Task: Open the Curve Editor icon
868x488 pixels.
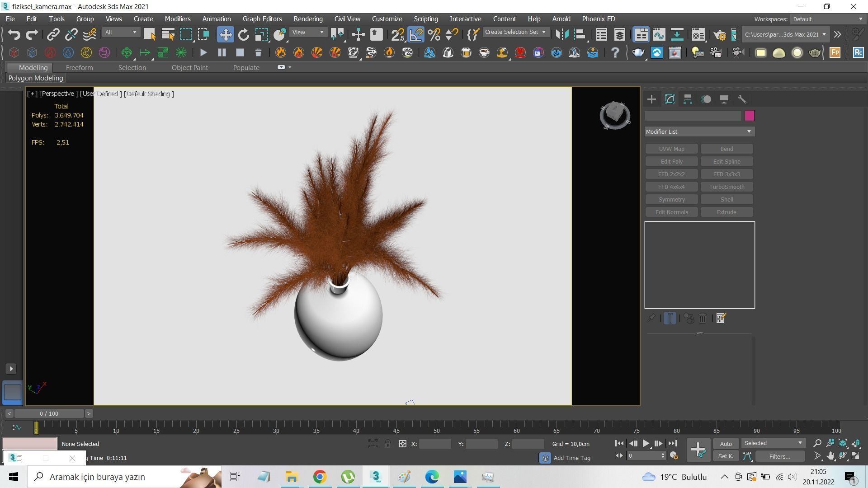Action: pyautogui.click(x=659, y=34)
